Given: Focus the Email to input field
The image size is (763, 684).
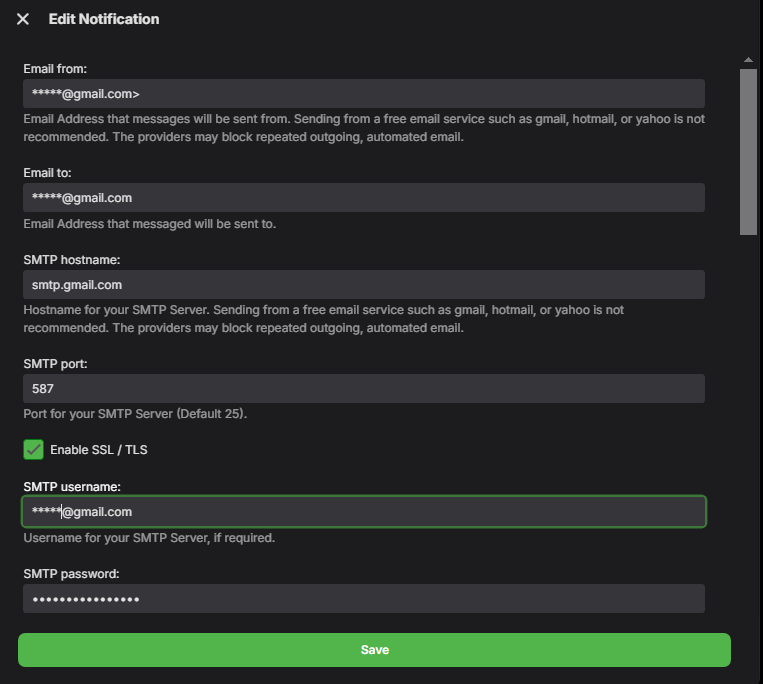Looking at the screenshot, I should pos(364,198).
